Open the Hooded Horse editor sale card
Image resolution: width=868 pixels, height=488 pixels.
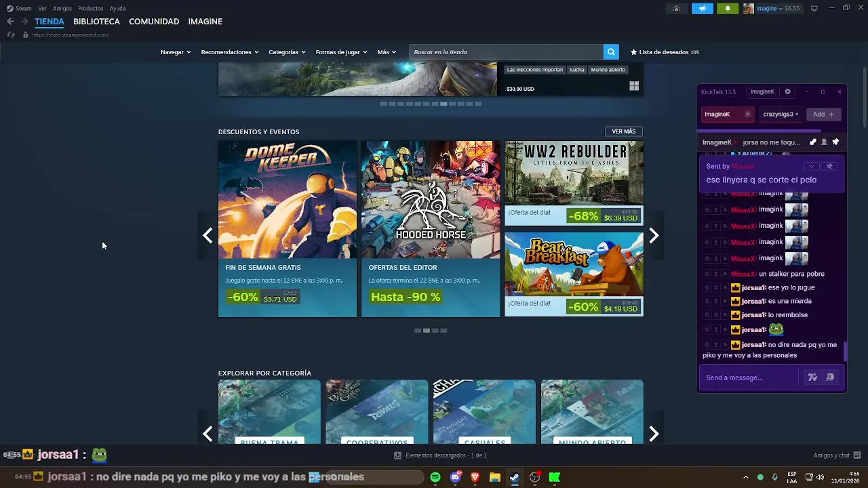tap(431, 229)
